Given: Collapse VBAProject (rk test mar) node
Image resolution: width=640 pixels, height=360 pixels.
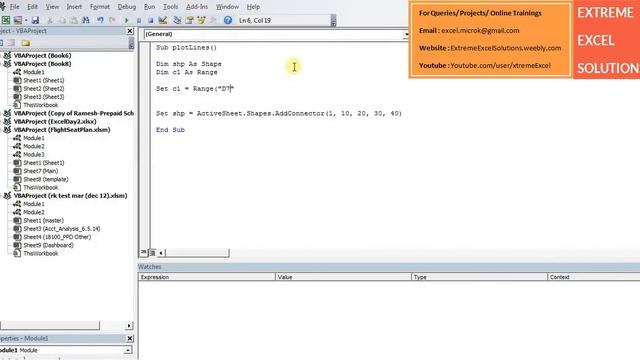Looking at the screenshot, I should 1,196.
